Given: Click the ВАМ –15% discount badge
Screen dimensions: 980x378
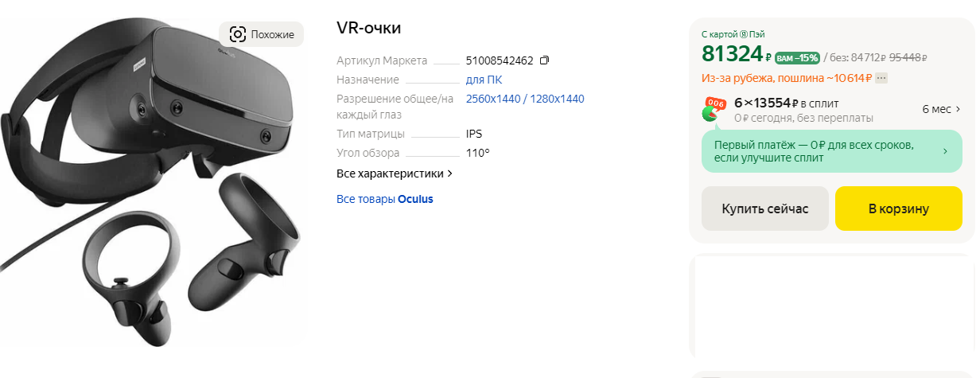Looking at the screenshot, I should [x=797, y=57].
